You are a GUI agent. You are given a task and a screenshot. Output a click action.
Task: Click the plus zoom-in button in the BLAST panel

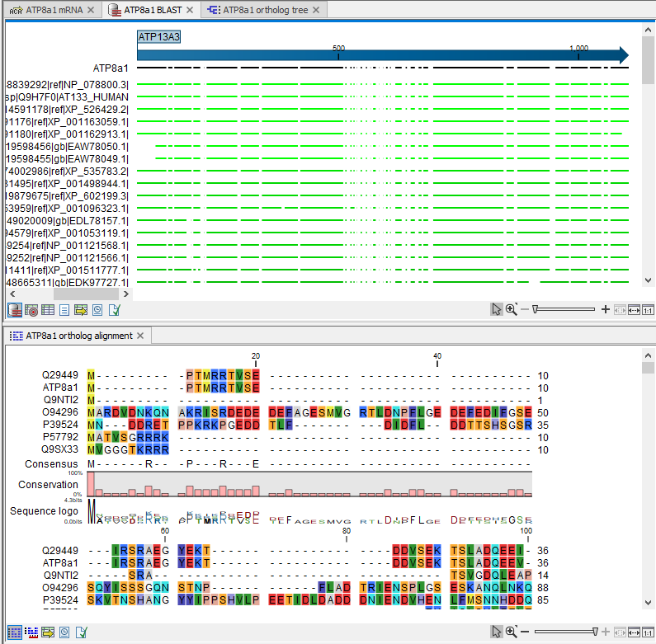[606, 309]
